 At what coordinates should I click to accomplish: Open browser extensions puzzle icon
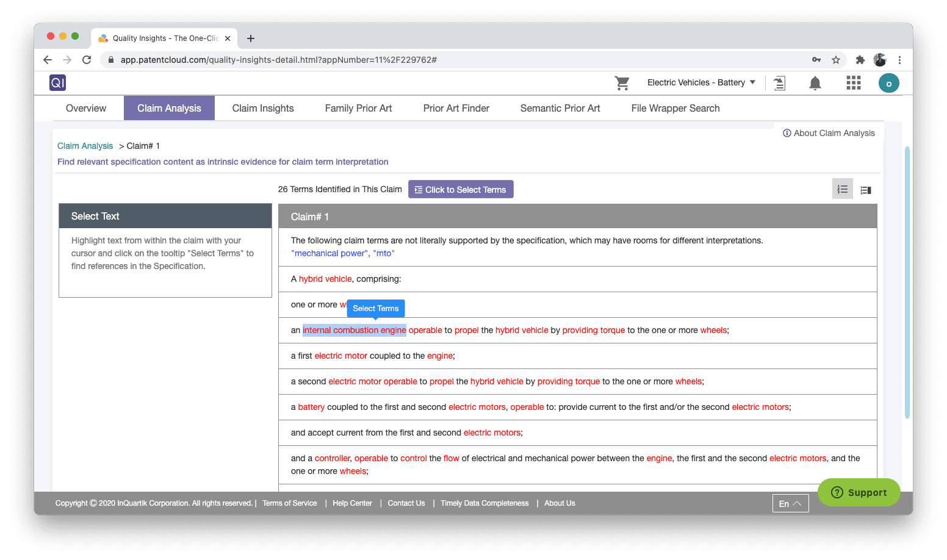pyautogui.click(x=860, y=60)
